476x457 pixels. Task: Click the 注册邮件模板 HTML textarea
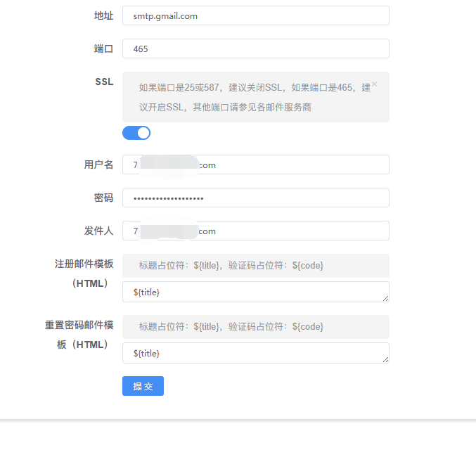tap(256, 292)
